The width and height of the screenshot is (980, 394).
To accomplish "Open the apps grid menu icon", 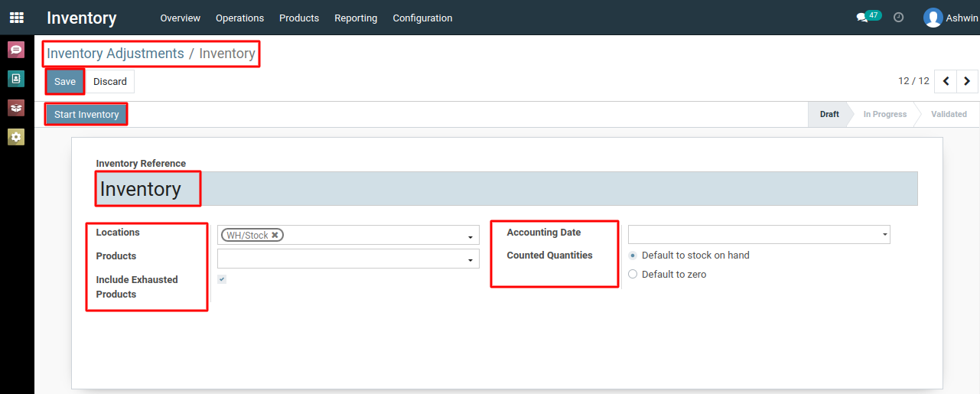I will (16, 17).
